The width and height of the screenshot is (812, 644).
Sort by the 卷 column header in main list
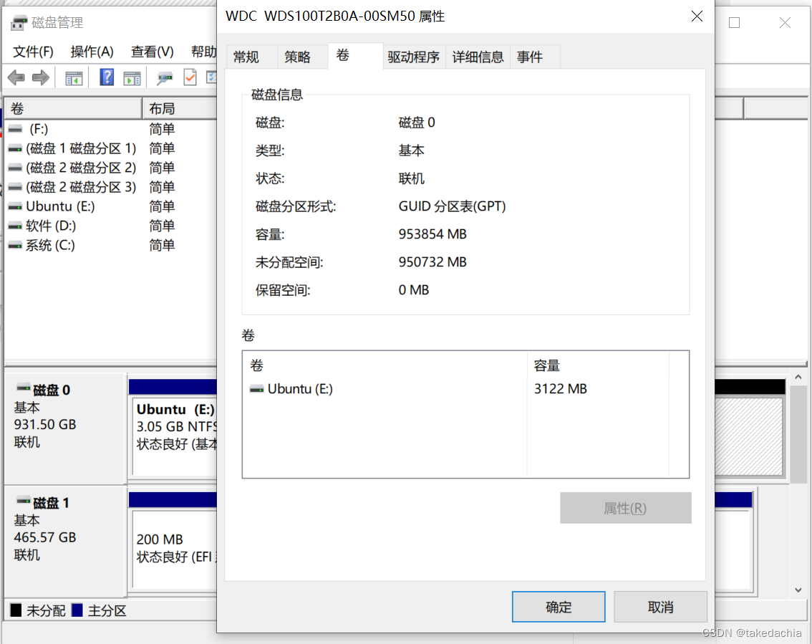click(x=73, y=109)
